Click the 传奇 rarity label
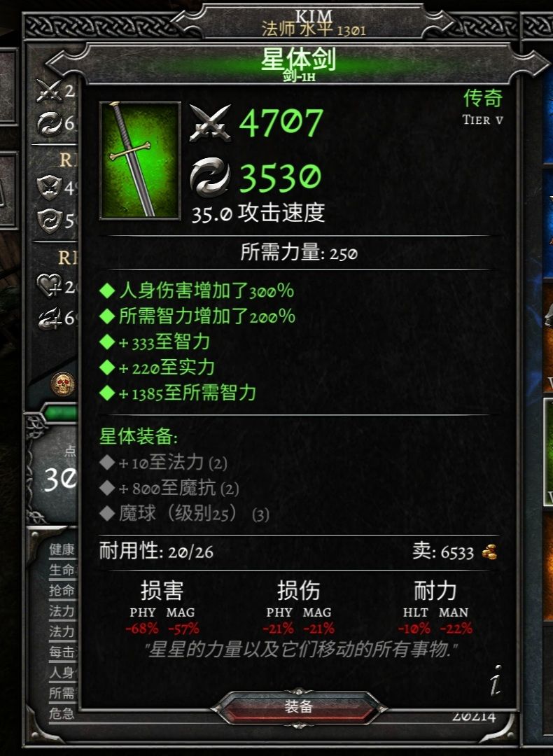 click(x=483, y=99)
